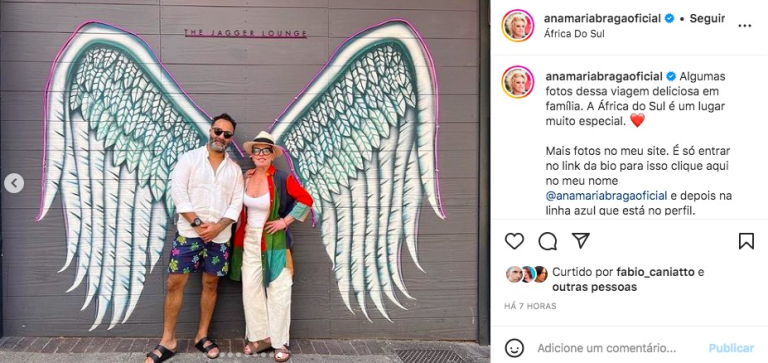
Task: Open @anamariabragaoficial mention in caption
Action: (x=606, y=195)
